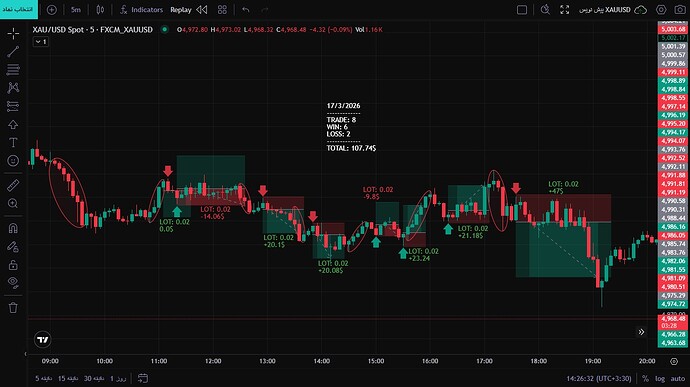This screenshot has width=690, height=387.
Task: Select the horizontal lines Fibonacci tool
Action: [x=13, y=70]
